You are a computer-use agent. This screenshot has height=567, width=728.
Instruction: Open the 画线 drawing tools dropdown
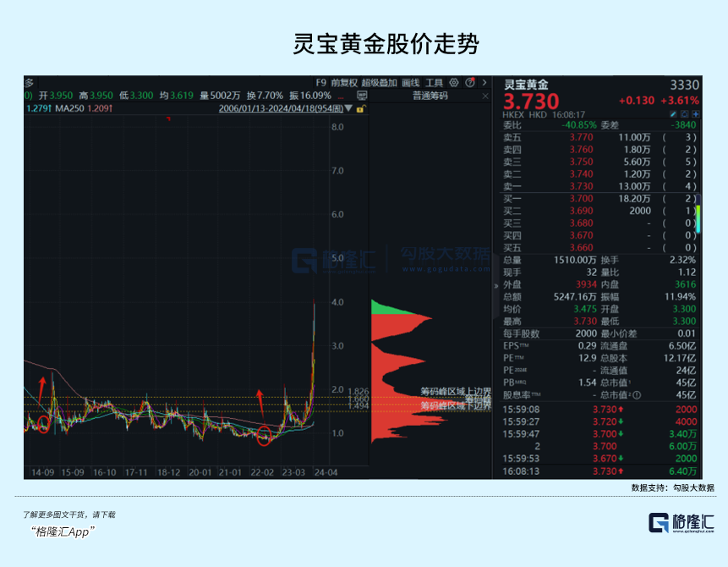coord(413,81)
